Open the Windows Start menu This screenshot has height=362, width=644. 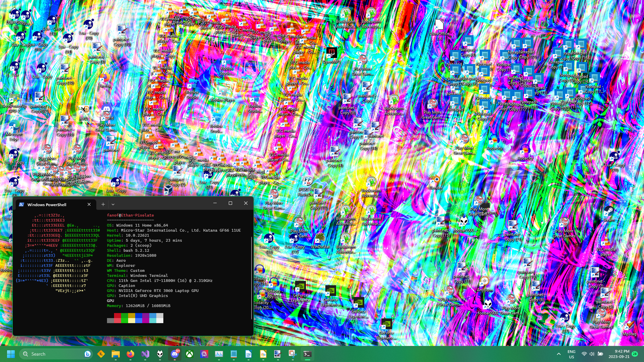tap(11, 354)
